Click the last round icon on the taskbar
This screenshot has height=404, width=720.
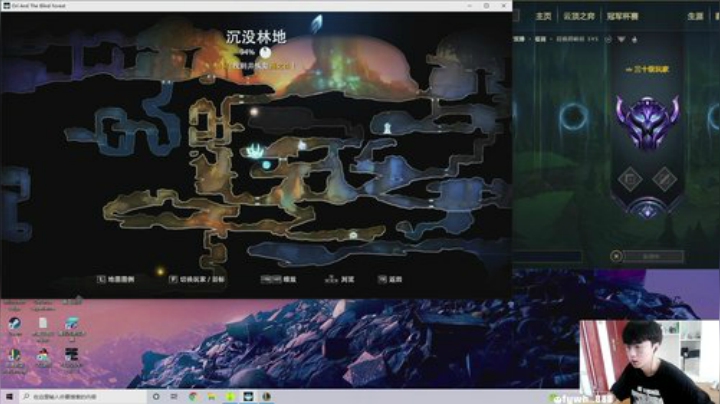266,396
